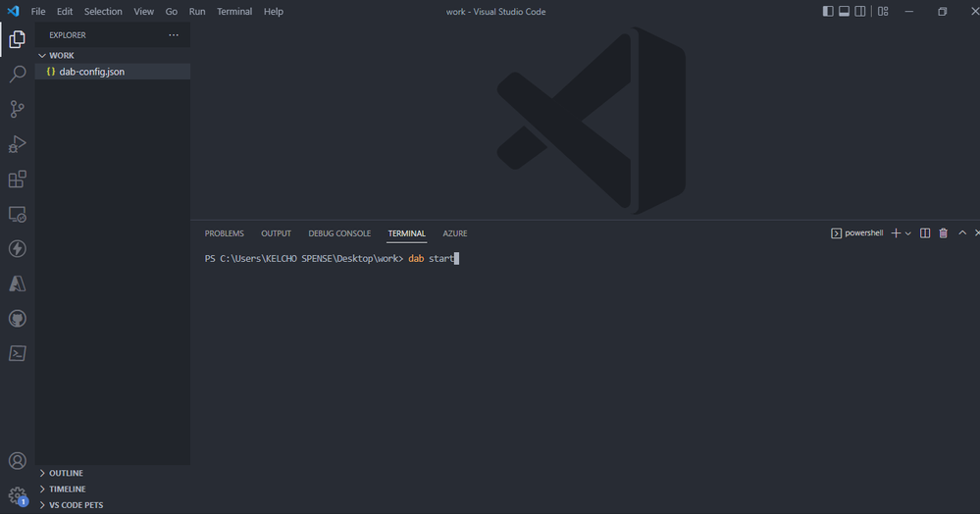Switch to the OUTPUT tab
The image size is (980, 514).
point(277,233)
